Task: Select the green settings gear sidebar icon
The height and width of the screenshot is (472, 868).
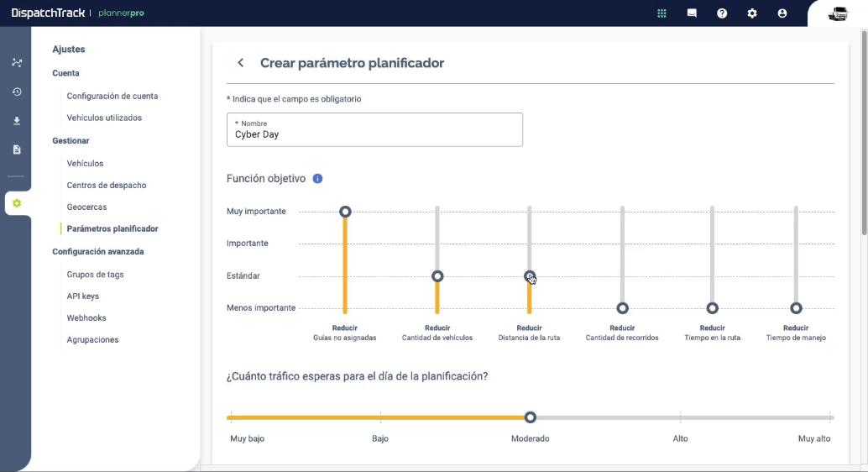Action: tap(17, 203)
